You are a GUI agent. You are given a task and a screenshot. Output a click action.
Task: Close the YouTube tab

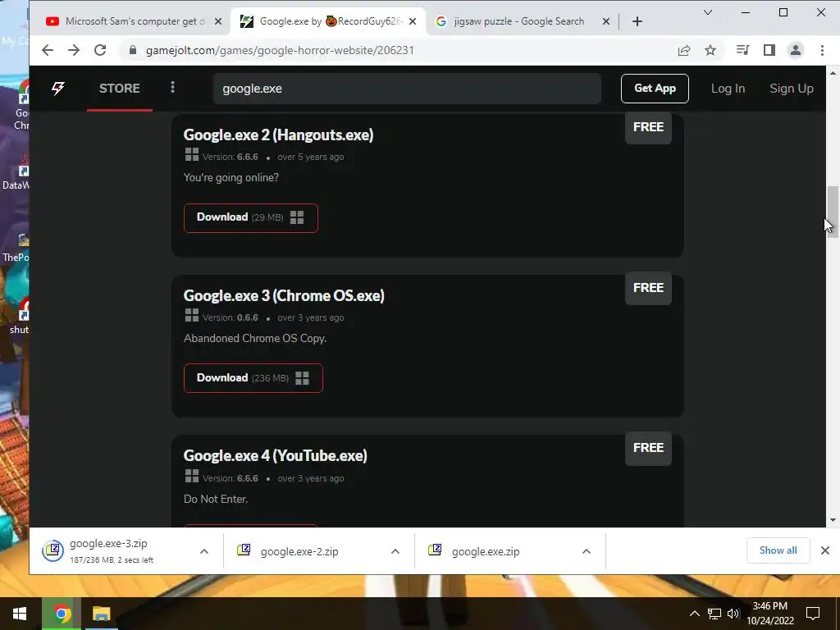(x=218, y=21)
